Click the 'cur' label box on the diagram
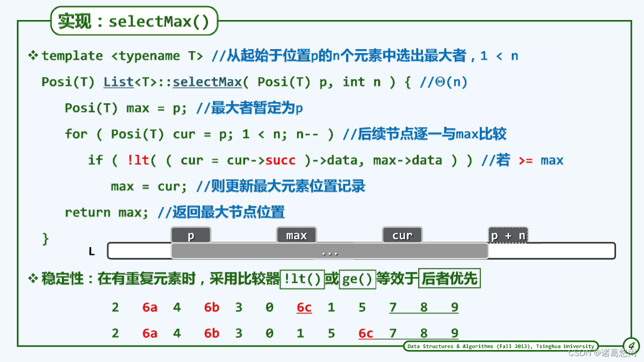644x362 pixels. coord(402,235)
